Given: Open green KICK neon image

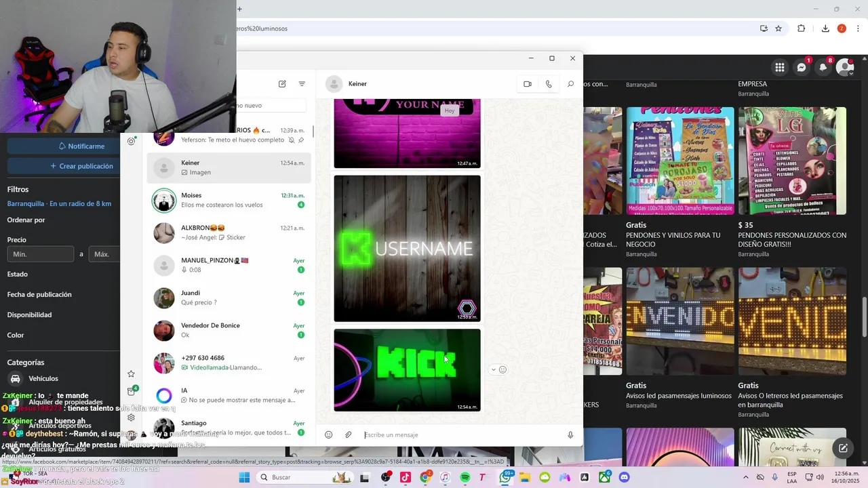Looking at the screenshot, I should pos(407,370).
